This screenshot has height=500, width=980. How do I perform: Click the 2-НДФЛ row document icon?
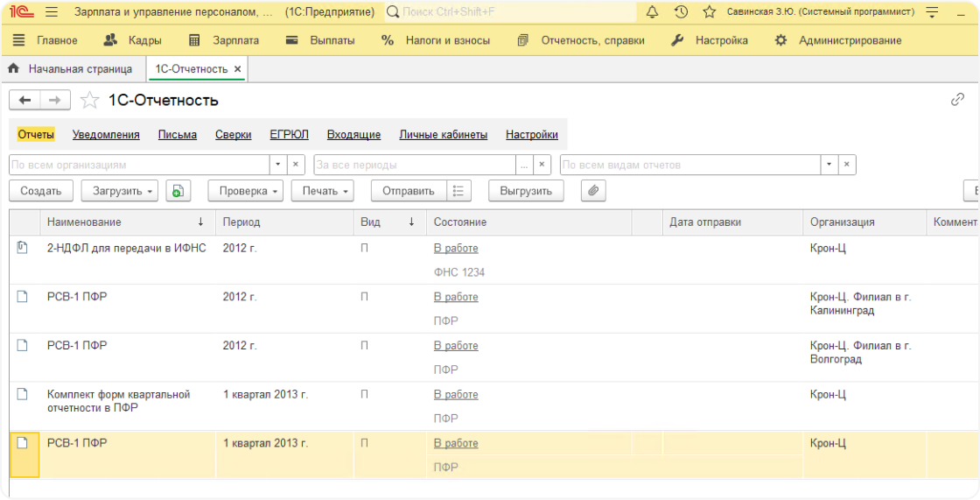tap(23, 248)
